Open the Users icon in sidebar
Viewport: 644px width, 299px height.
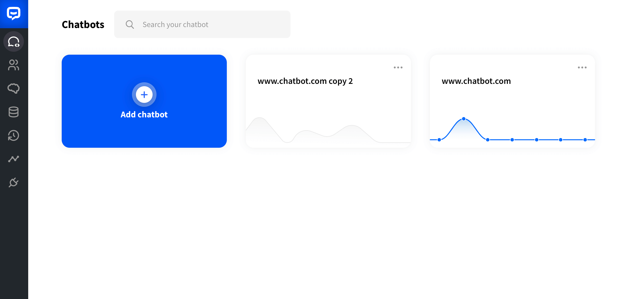14,65
